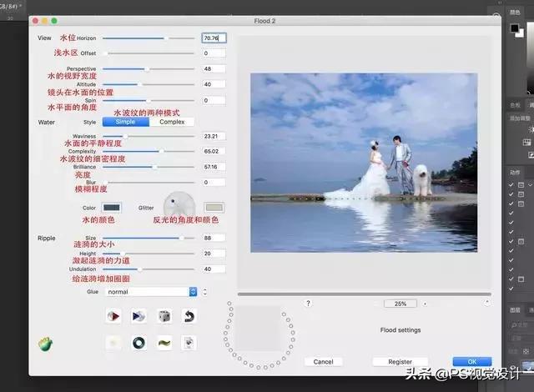Click the Altitude slider track
The width and height of the screenshot is (534, 392).
tap(149, 84)
